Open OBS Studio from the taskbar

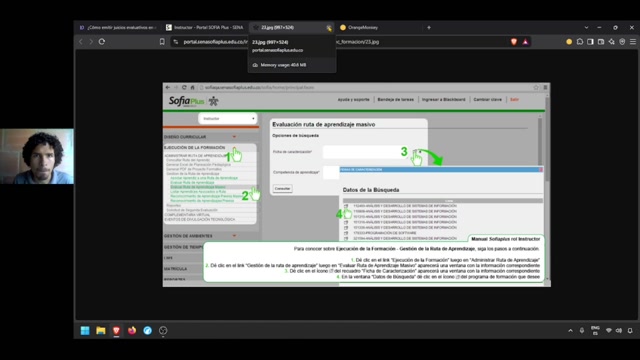[x=163, y=331]
